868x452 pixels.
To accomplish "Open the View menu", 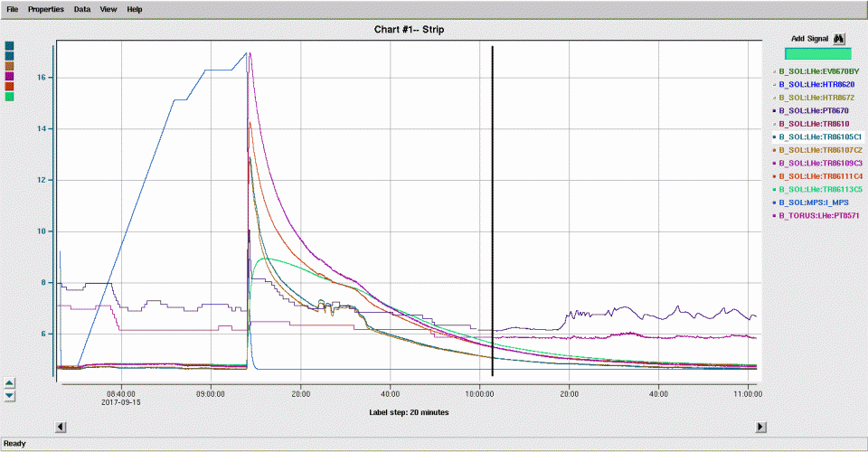I will pyautogui.click(x=108, y=9).
